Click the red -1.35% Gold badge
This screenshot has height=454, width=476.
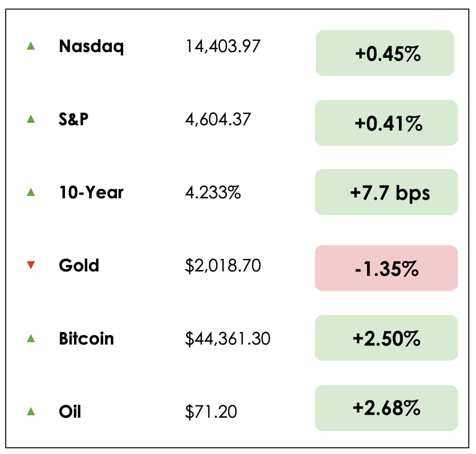pos(386,268)
